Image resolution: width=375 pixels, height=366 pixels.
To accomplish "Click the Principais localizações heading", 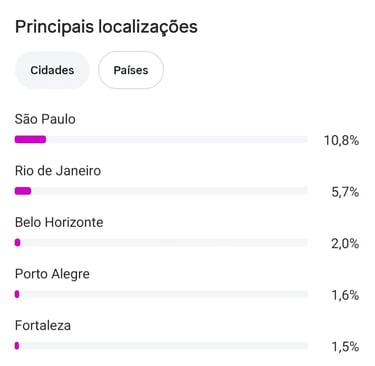I will coord(106,27).
